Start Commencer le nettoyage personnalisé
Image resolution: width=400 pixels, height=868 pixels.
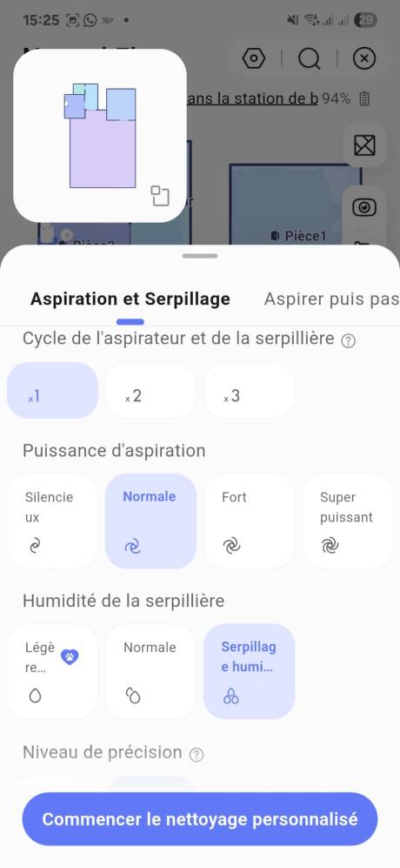pos(200,818)
